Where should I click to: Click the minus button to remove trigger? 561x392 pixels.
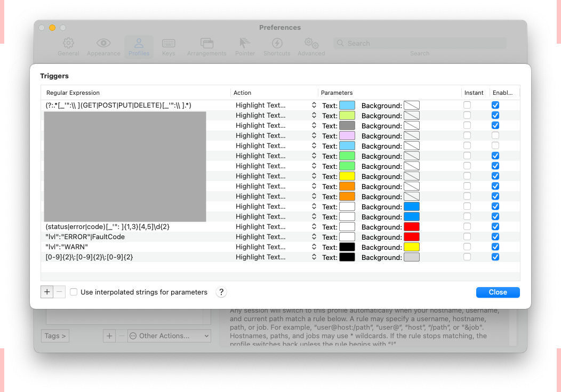pyautogui.click(x=59, y=292)
